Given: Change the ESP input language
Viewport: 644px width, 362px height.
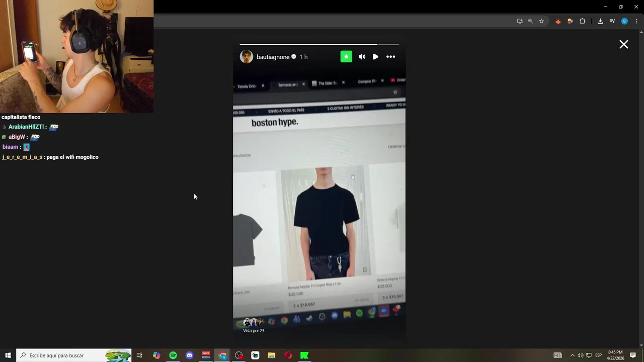Looking at the screenshot, I should click(599, 355).
